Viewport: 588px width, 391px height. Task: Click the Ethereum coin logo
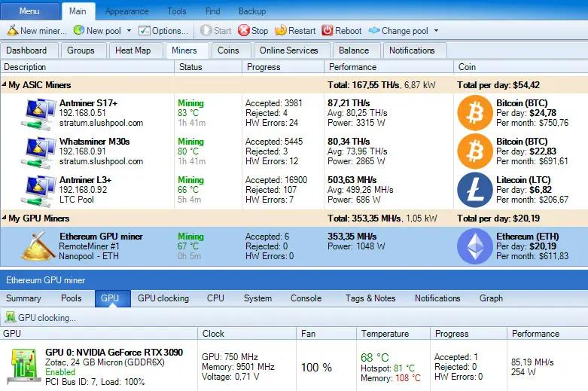[x=475, y=246]
